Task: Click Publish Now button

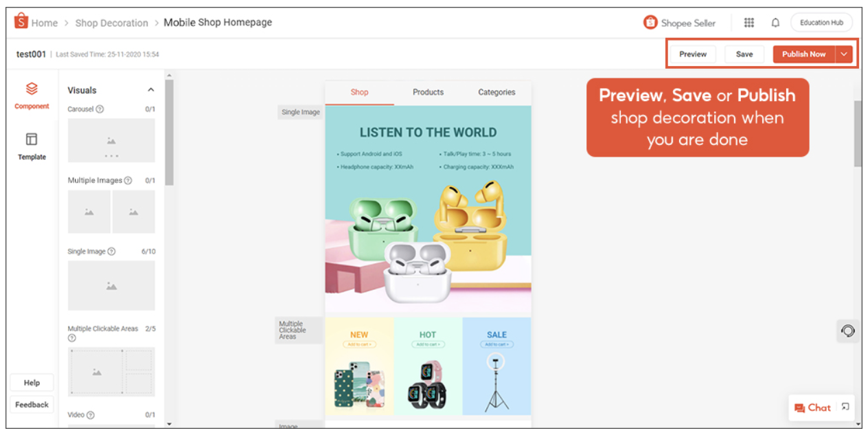Action: pos(804,54)
